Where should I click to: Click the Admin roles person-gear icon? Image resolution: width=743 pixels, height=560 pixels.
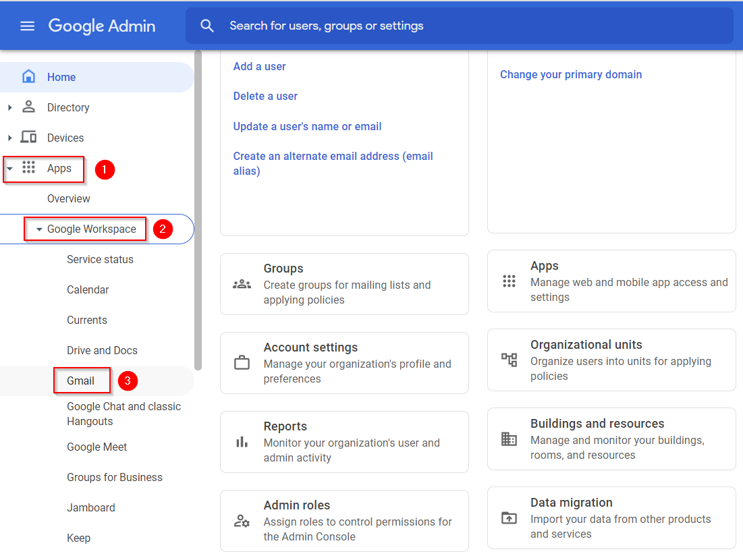(242, 521)
